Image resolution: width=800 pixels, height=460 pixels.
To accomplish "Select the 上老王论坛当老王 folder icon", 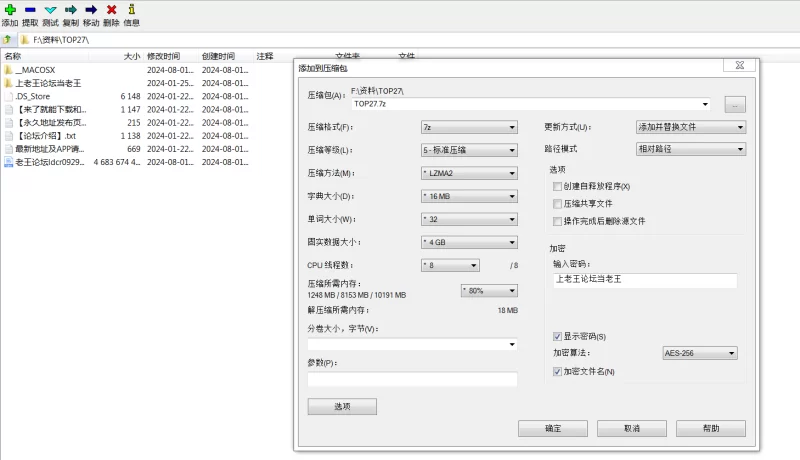I will [x=8, y=83].
